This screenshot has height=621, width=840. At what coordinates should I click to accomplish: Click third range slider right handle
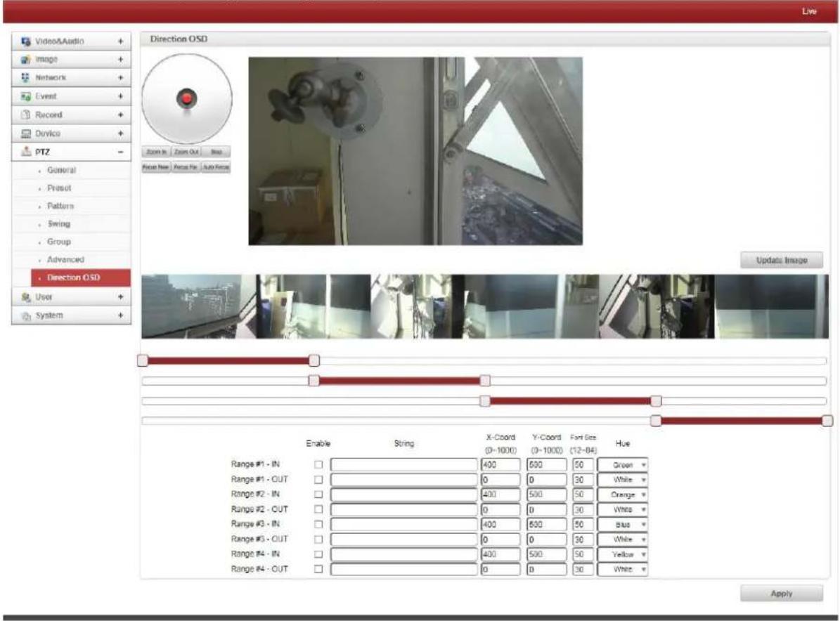(x=656, y=401)
